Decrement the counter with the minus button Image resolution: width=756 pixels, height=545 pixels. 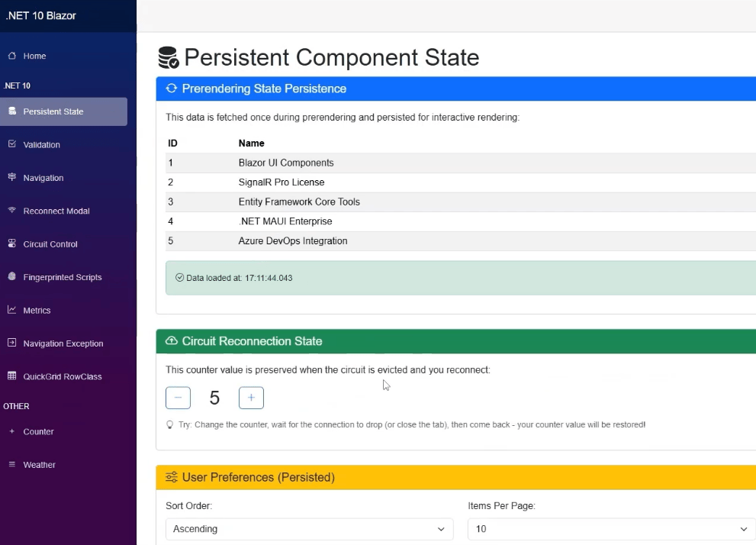coord(178,397)
